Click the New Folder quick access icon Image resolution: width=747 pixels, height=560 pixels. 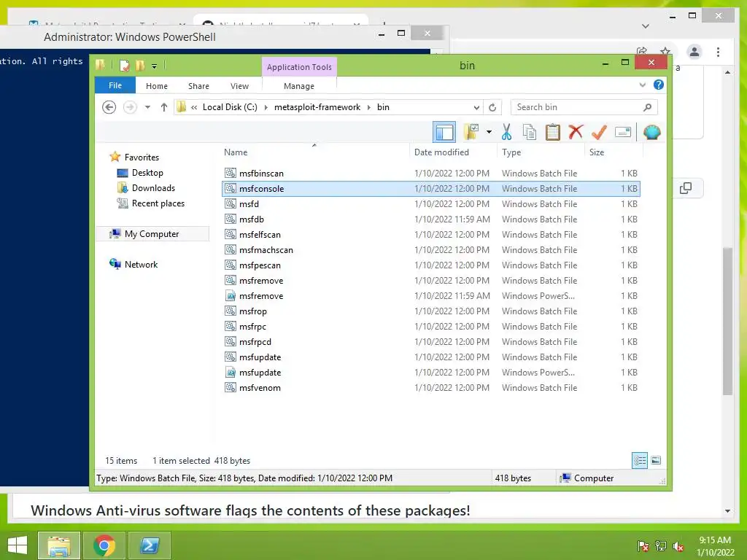[140, 66]
